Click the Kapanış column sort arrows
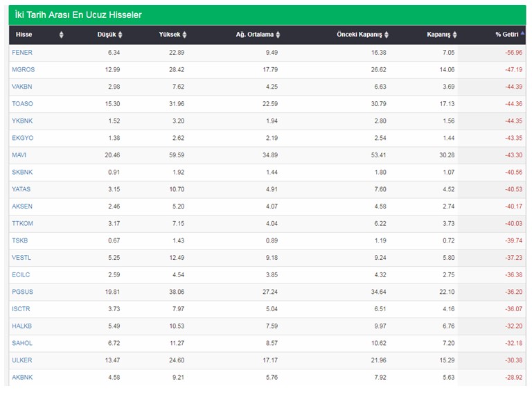This screenshot has height=395, width=532. [x=454, y=35]
